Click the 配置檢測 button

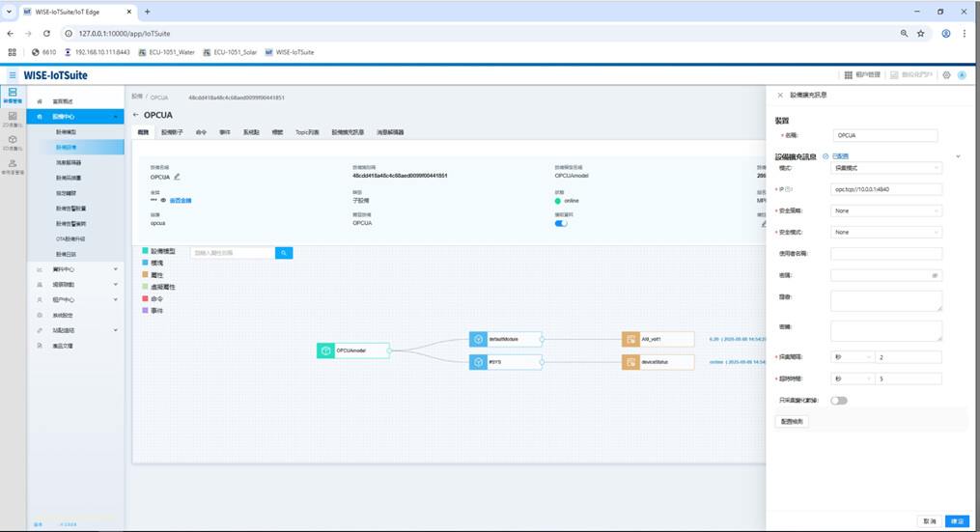point(792,421)
